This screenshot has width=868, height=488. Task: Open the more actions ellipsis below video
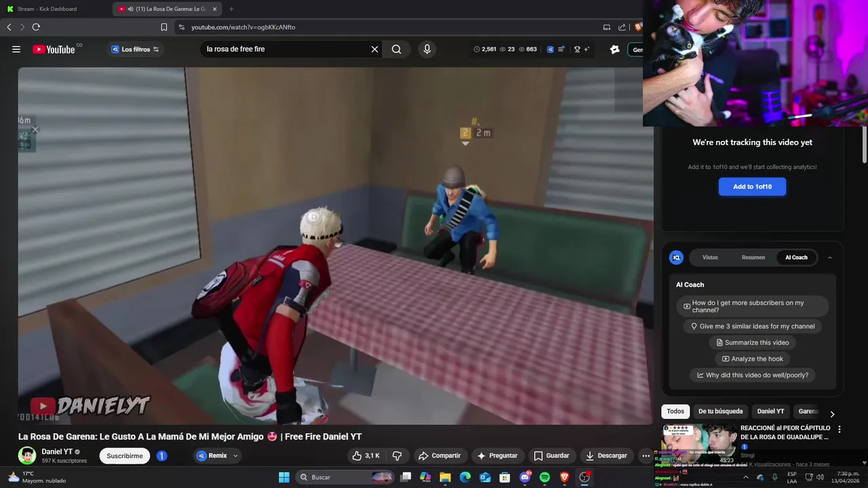(646, 455)
